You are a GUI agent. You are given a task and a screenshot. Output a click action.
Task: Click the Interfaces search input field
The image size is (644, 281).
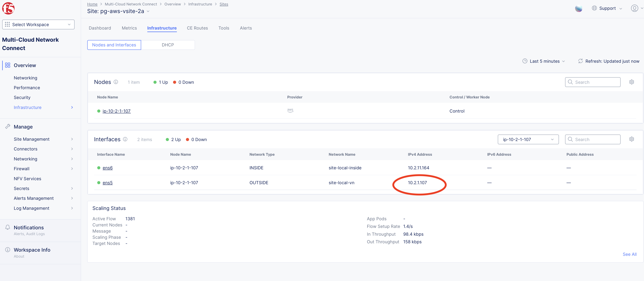pos(592,139)
